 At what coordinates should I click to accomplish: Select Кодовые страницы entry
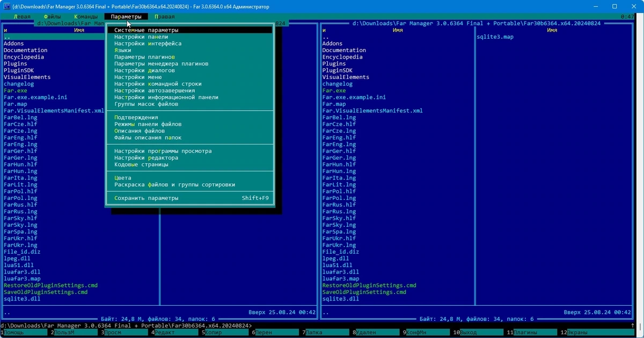191,164
